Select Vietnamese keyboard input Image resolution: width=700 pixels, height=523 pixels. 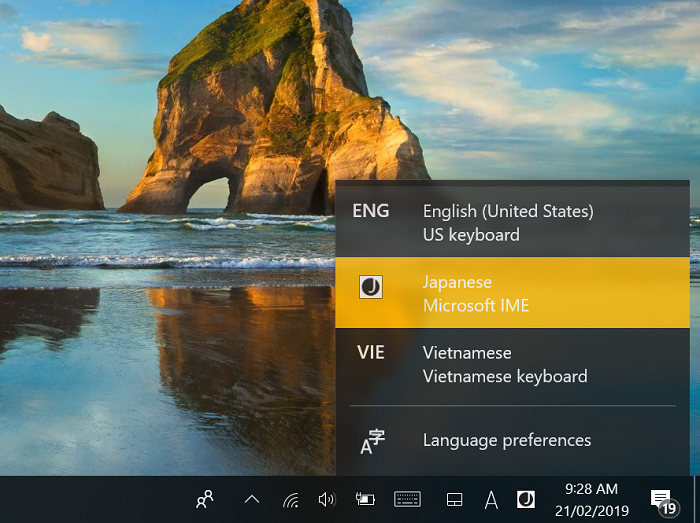point(512,364)
